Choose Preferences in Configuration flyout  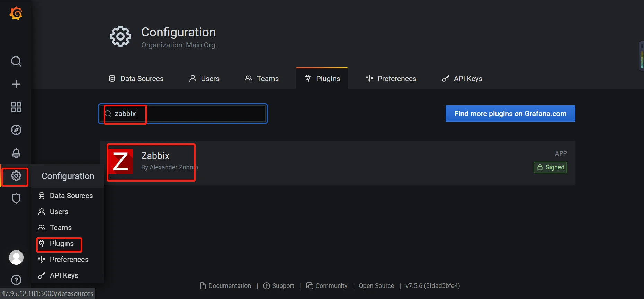click(68, 260)
